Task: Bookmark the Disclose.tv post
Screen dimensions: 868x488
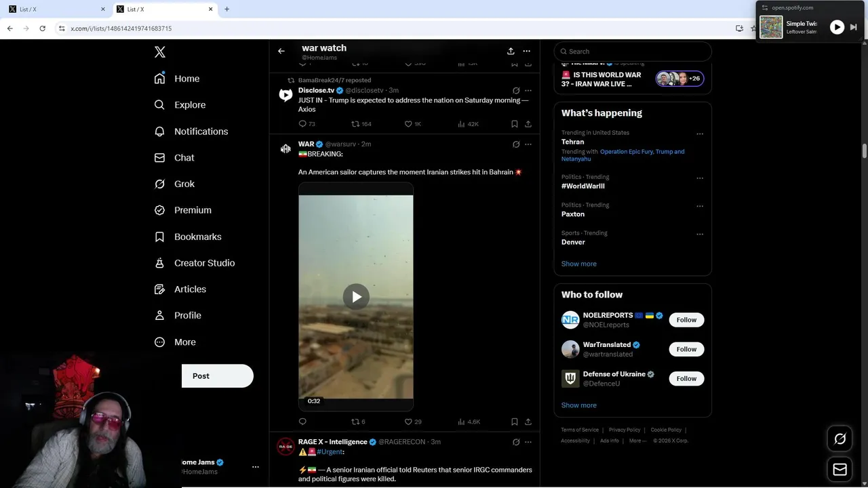Action: coord(515,124)
